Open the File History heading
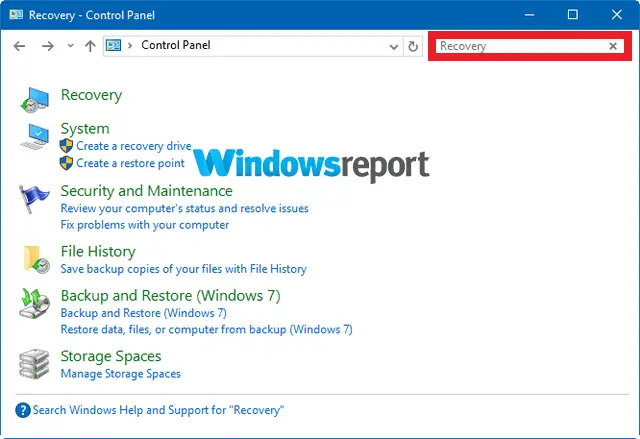Image resolution: width=640 pixels, height=439 pixels. pos(98,252)
